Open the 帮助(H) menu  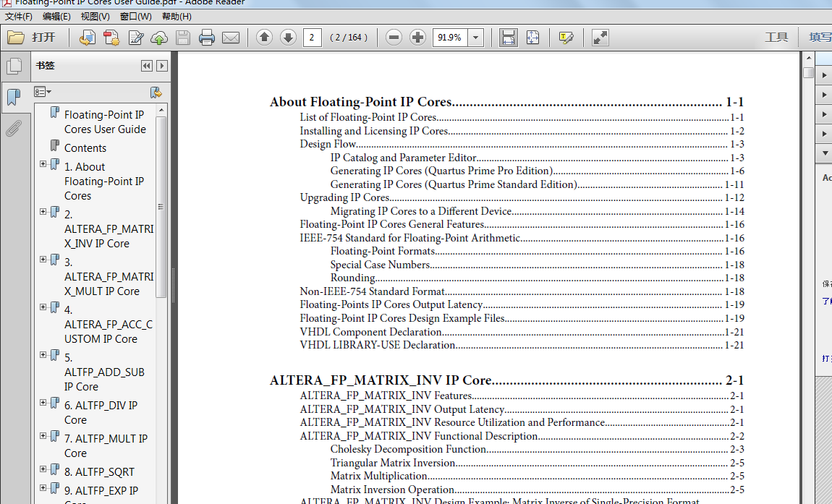pyautogui.click(x=177, y=17)
